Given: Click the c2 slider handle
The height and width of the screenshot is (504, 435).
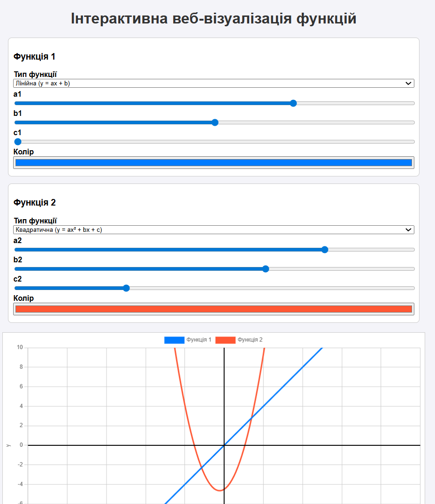Looking at the screenshot, I should click(126, 288).
